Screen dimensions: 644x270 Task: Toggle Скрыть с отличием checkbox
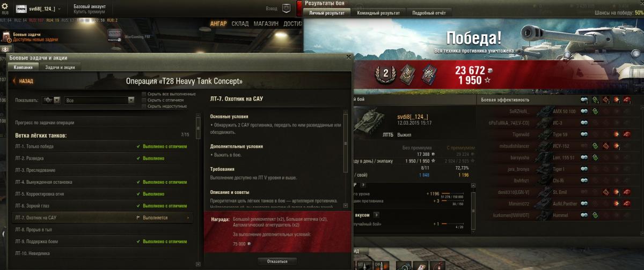click(144, 100)
